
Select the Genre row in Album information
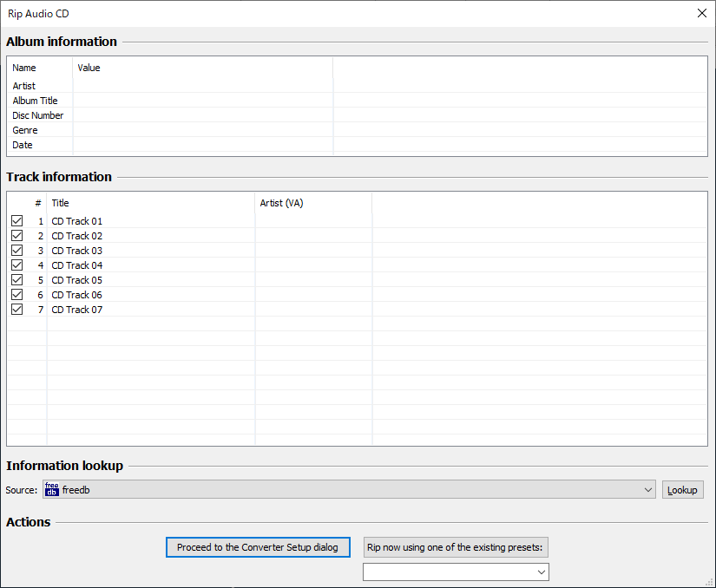[x=25, y=130]
